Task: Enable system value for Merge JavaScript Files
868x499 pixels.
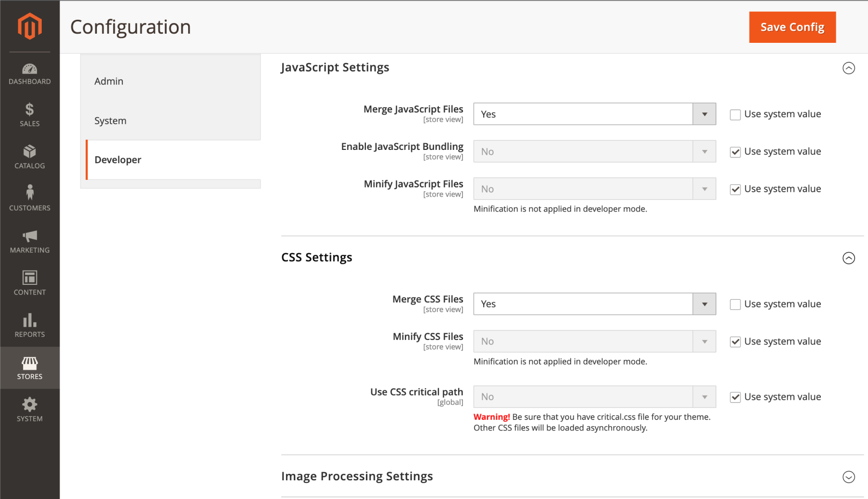Action: (x=735, y=115)
